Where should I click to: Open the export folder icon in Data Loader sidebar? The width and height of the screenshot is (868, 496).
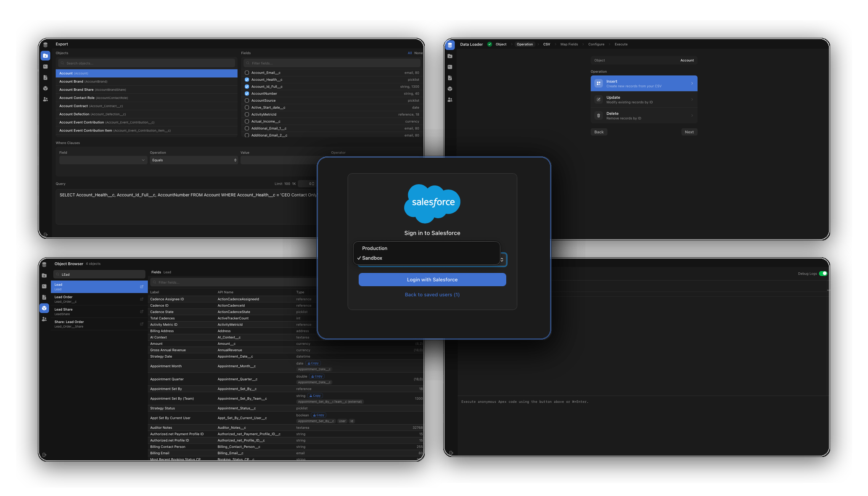(x=450, y=56)
